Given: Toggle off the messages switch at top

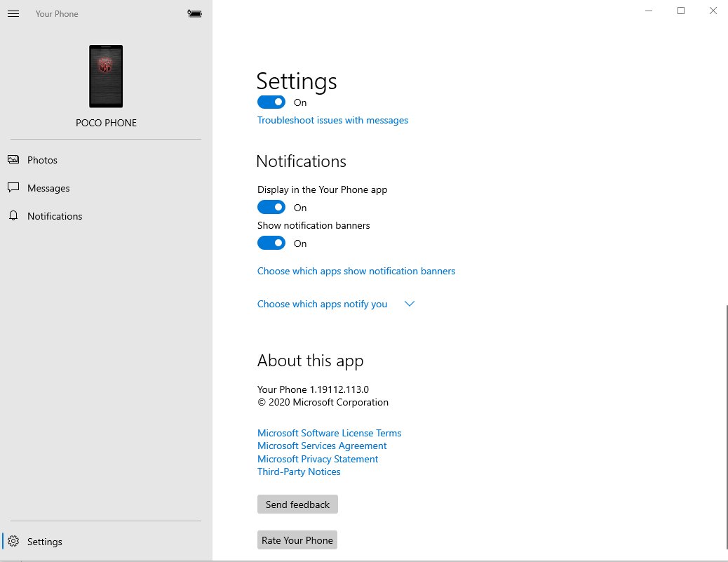Looking at the screenshot, I should click(x=271, y=102).
